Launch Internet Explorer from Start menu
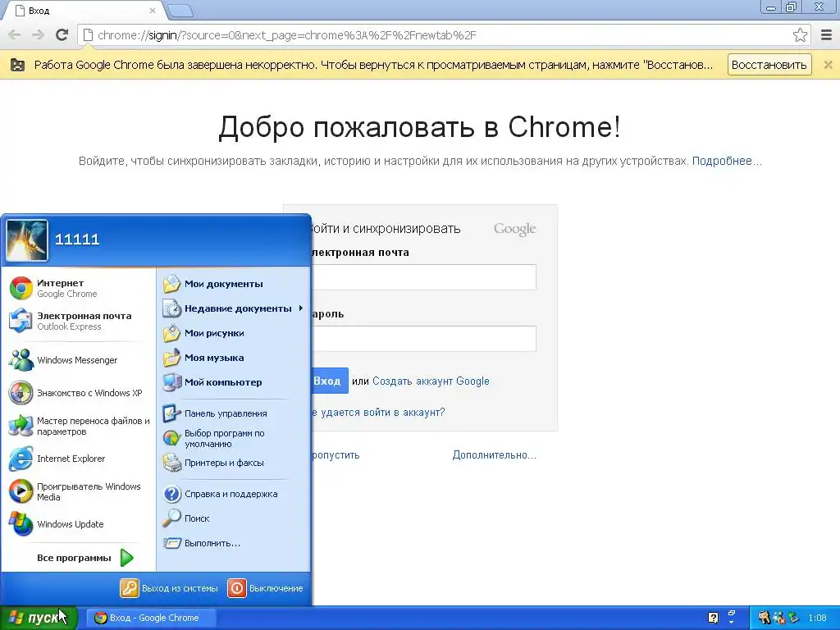840x630 pixels. [x=21, y=459]
